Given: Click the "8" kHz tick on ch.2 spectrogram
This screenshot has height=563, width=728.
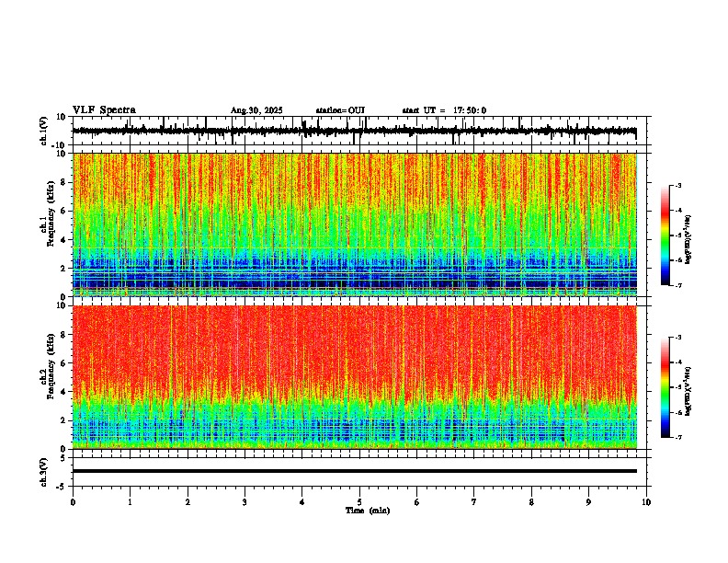Looking at the screenshot, I should coord(64,335).
